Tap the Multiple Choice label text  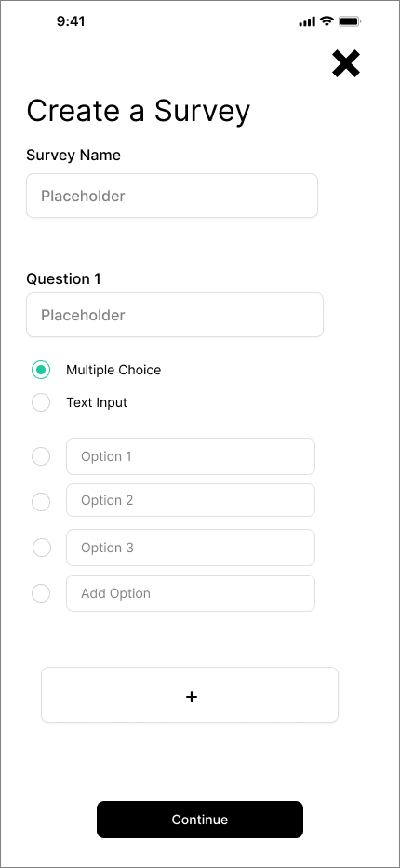pyautogui.click(x=113, y=370)
